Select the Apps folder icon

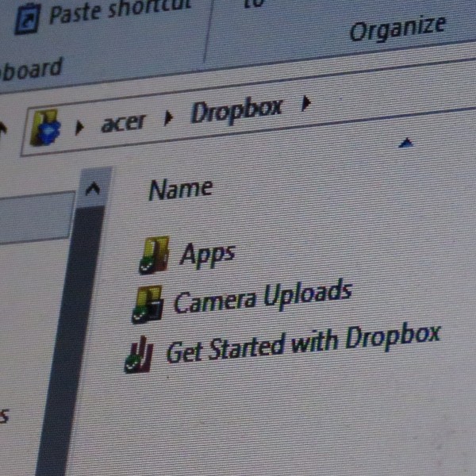click(154, 255)
